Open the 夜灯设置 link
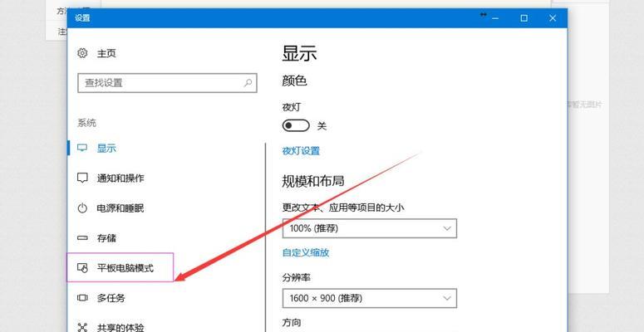Image resolution: width=644 pixels, height=332 pixels. point(301,151)
